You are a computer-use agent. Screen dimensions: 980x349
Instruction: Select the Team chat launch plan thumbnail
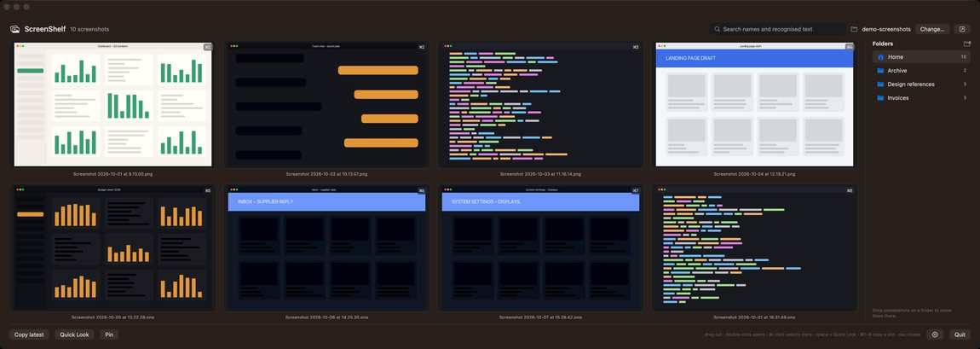pos(327,104)
